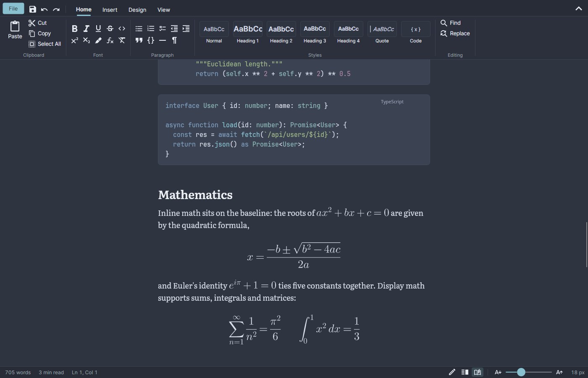
Task: Collapse the ribbon with the chevron
Action: (579, 9)
